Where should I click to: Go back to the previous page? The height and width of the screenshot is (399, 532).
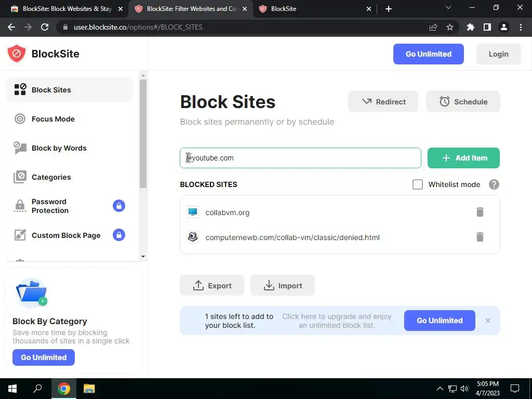[x=11, y=27]
